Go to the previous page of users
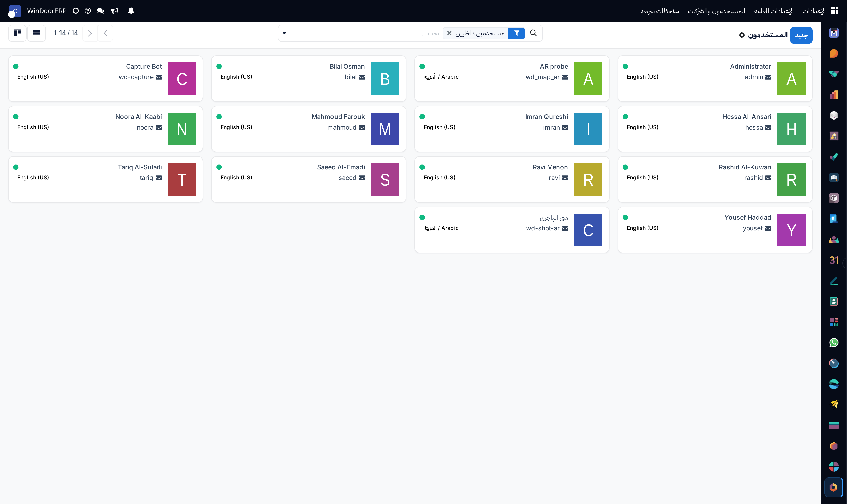This screenshot has width=847, height=504. (90, 33)
